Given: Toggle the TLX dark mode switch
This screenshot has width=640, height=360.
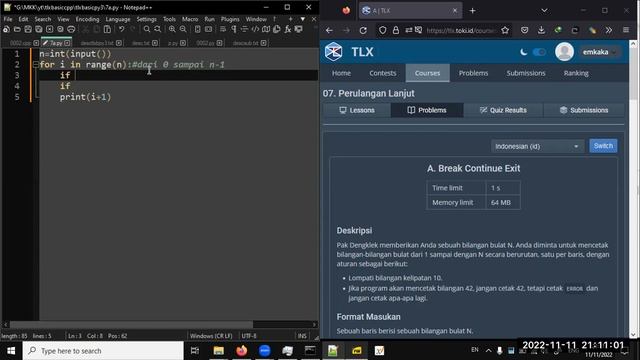Looking at the screenshot, I should point(539,52).
